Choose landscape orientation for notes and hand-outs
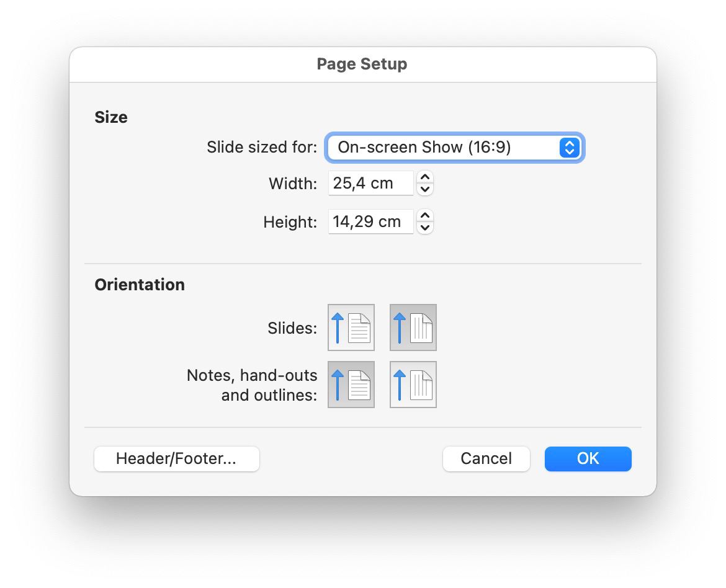Viewport: 726px width, 588px height. click(413, 385)
